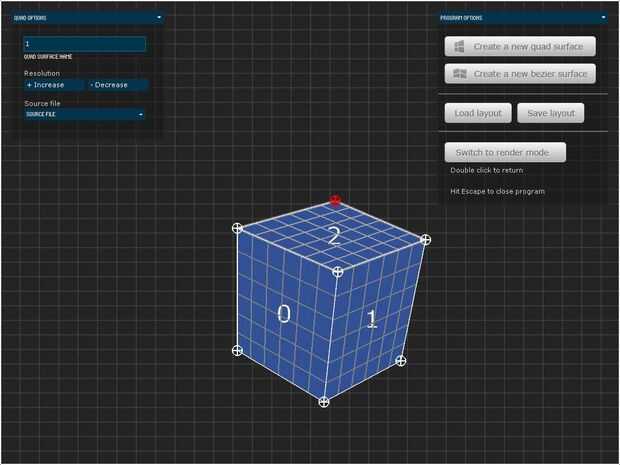Click the quad icon on Create a new quad surface

click(459, 47)
